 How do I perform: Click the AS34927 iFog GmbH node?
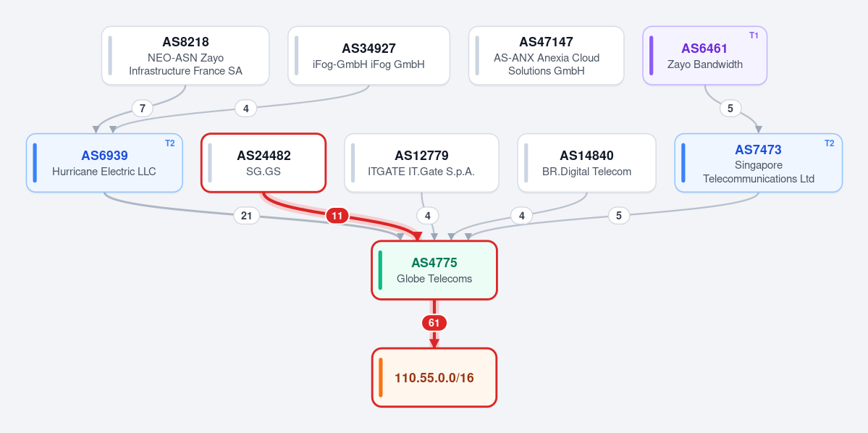click(x=368, y=55)
